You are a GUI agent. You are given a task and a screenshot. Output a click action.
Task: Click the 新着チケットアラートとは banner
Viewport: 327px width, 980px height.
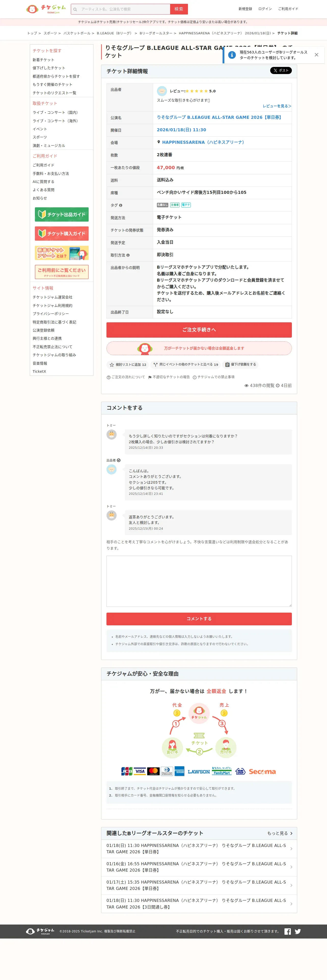coord(62,253)
